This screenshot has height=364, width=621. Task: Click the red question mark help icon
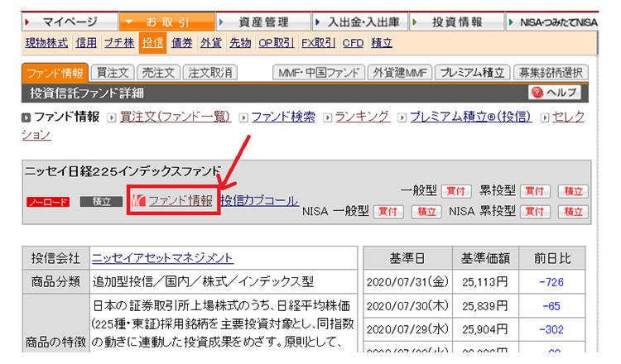[537, 93]
